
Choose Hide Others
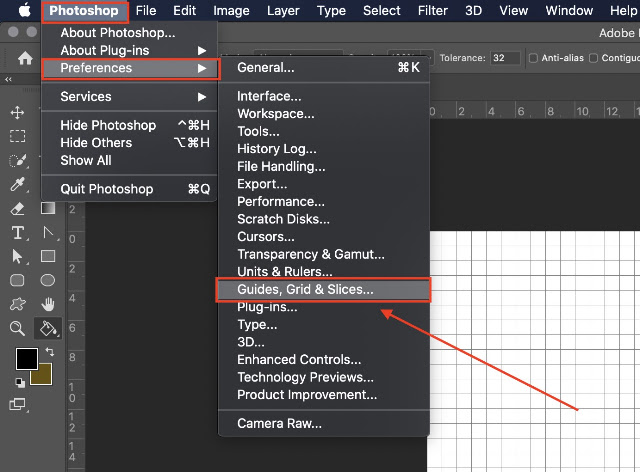click(129, 143)
